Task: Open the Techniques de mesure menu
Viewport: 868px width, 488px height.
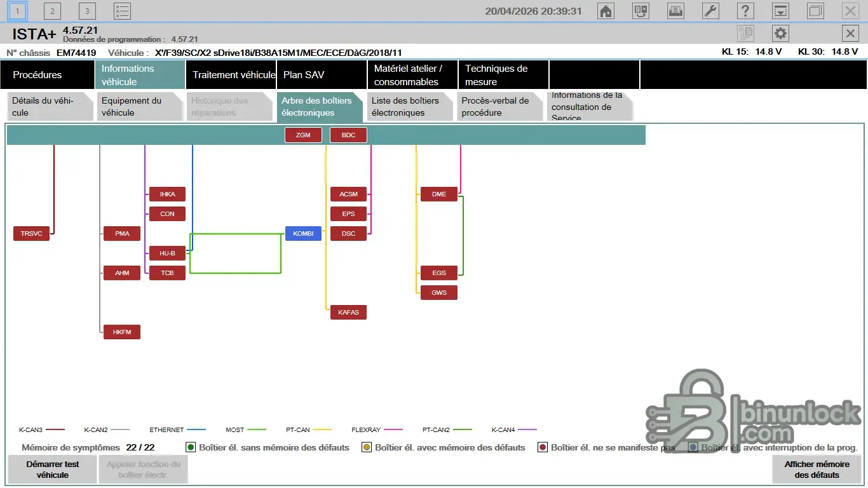Action: [x=503, y=75]
